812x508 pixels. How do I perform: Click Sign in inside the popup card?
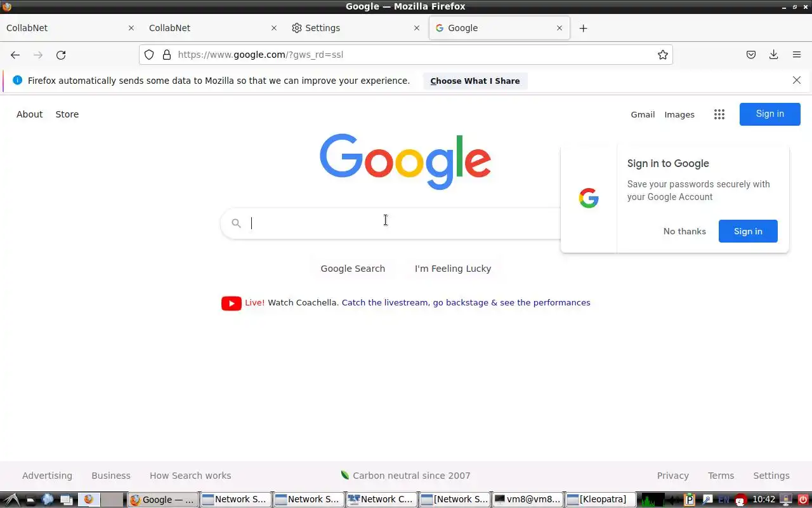click(748, 231)
